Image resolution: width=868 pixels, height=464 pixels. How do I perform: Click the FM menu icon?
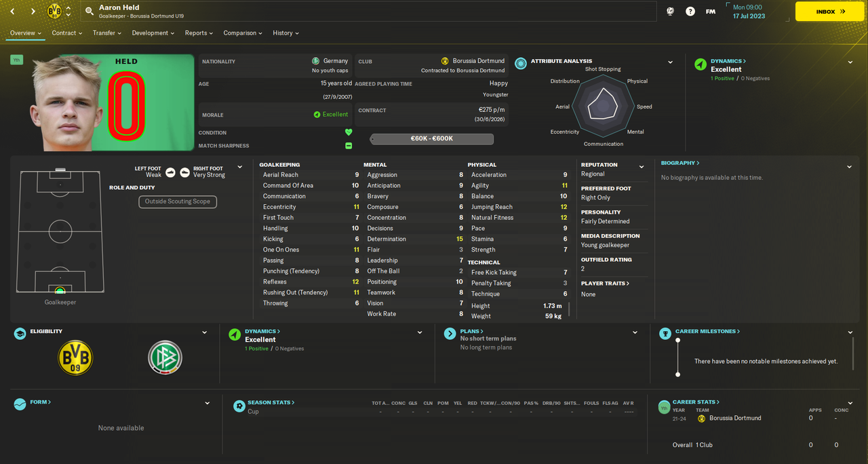[710, 12]
